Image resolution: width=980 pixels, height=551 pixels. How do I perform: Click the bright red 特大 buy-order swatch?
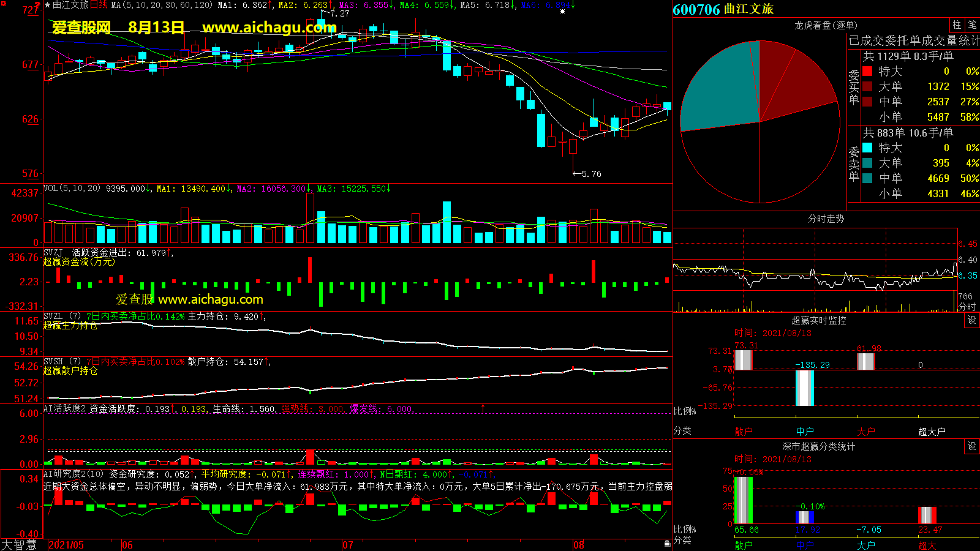pyautogui.click(x=867, y=72)
